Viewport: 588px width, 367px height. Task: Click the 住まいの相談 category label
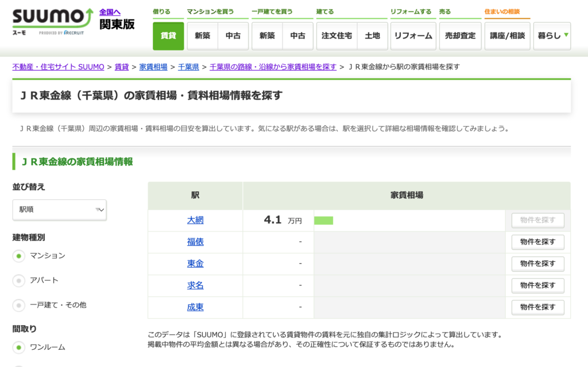(502, 11)
